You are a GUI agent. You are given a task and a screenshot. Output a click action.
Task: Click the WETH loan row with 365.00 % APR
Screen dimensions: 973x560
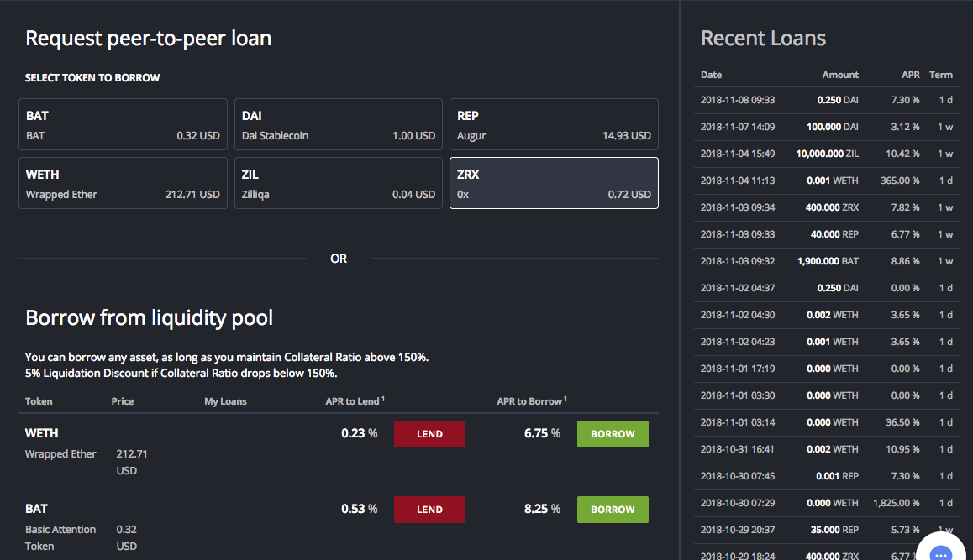pyautogui.click(x=827, y=181)
